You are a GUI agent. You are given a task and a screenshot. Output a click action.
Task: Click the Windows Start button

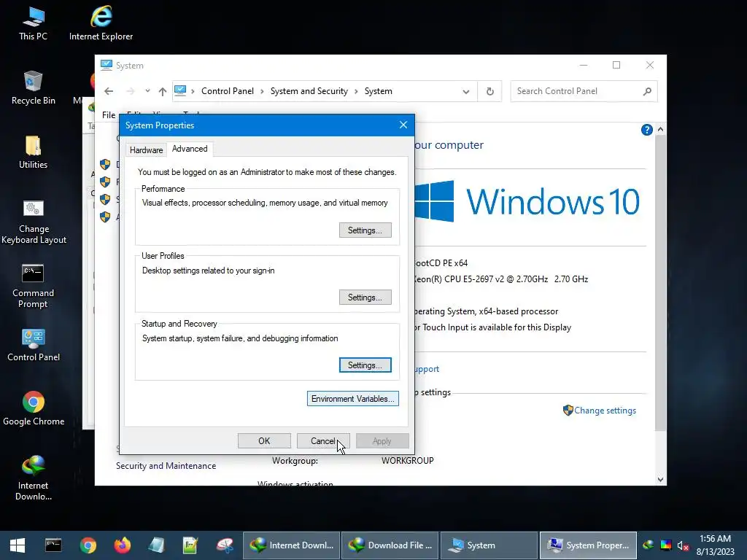pyautogui.click(x=18, y=545)
